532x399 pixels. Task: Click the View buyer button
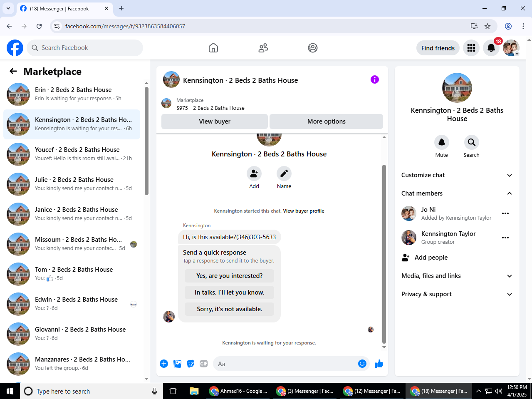coord(215,121)
